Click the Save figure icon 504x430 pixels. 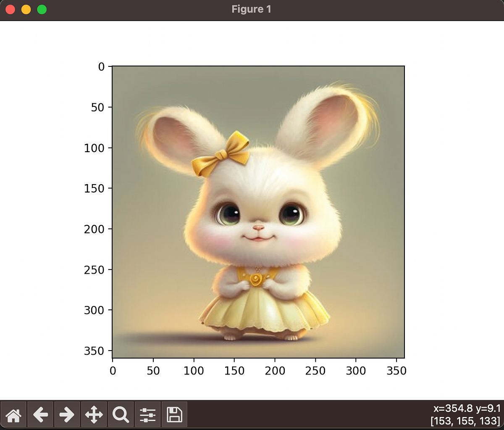[174, 414]
